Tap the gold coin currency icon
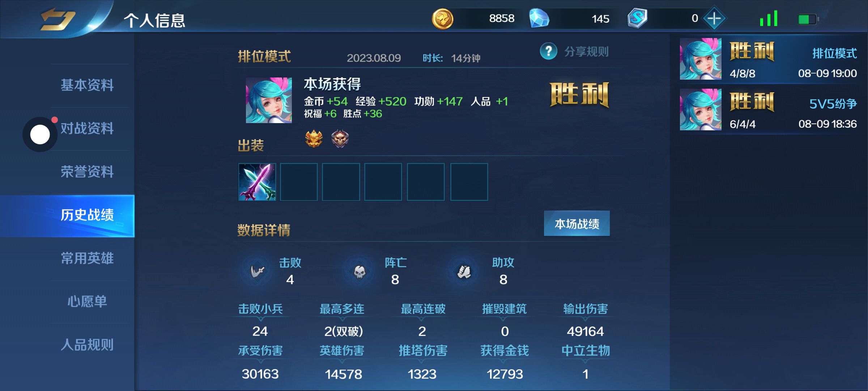Image resolution: width=868 pixels, height=391 pixels. pyautogui.click(x=442, y=19)
